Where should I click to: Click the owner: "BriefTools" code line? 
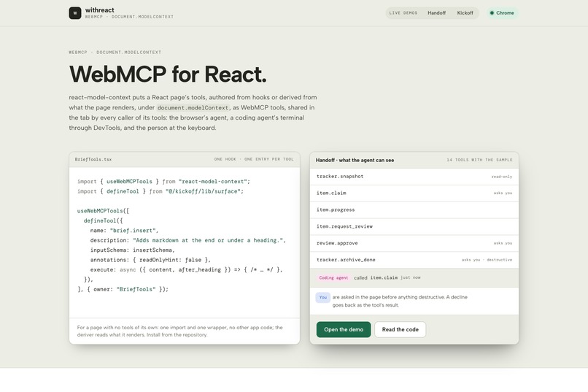[123, 289]
